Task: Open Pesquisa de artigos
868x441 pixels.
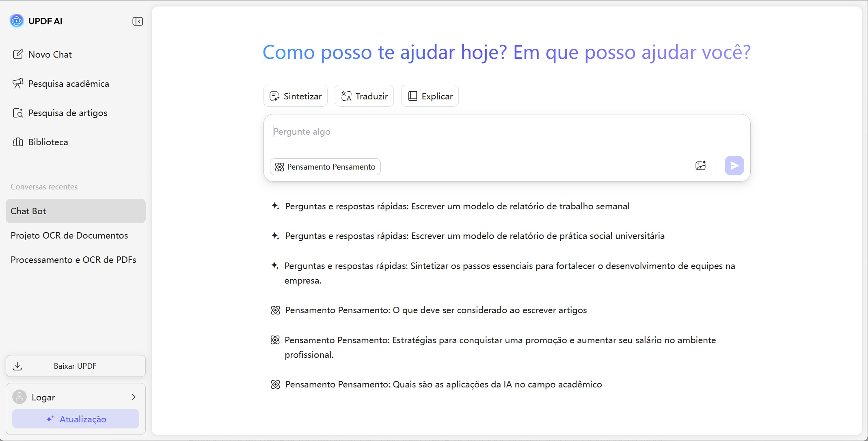Action: 60,113
